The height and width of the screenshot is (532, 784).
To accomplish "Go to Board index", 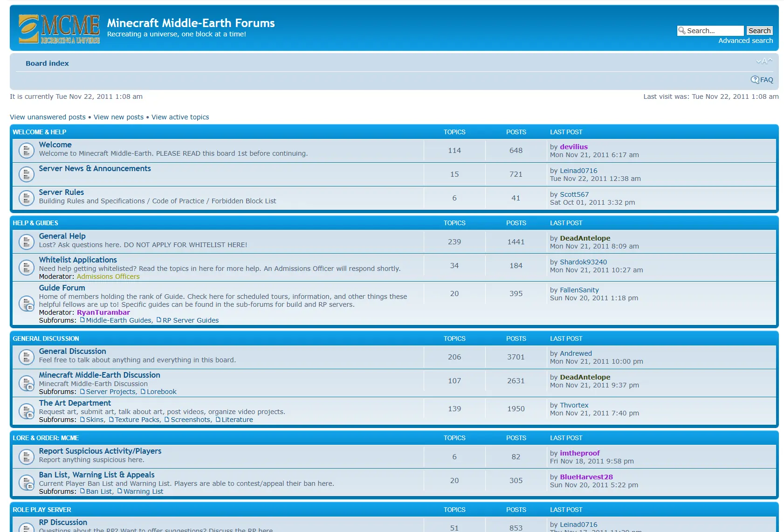I will 47,63.
